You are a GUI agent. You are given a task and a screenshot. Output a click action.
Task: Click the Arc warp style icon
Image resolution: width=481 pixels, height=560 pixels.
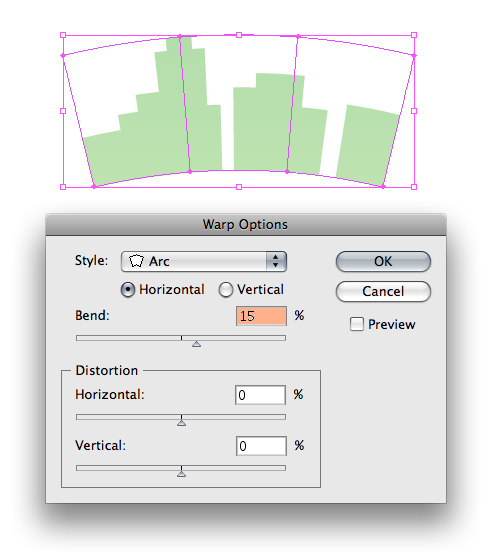pyautogui.click(x=136, y=261)
